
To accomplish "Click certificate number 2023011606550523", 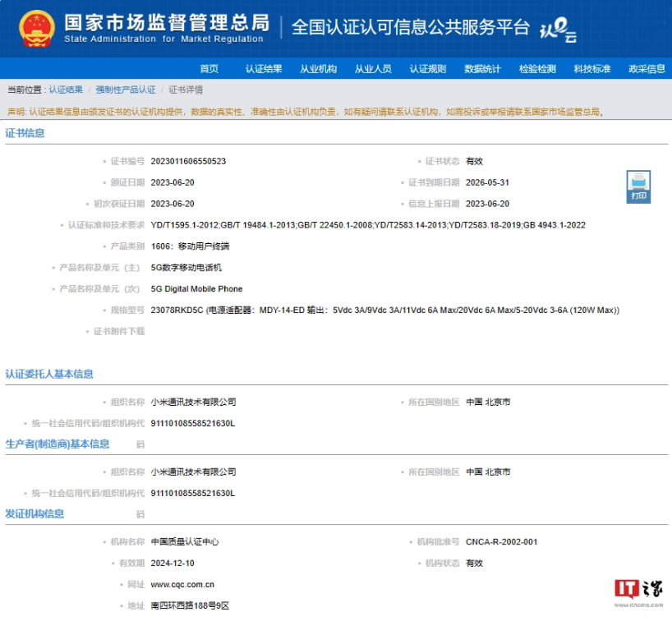I will point(188,161).
